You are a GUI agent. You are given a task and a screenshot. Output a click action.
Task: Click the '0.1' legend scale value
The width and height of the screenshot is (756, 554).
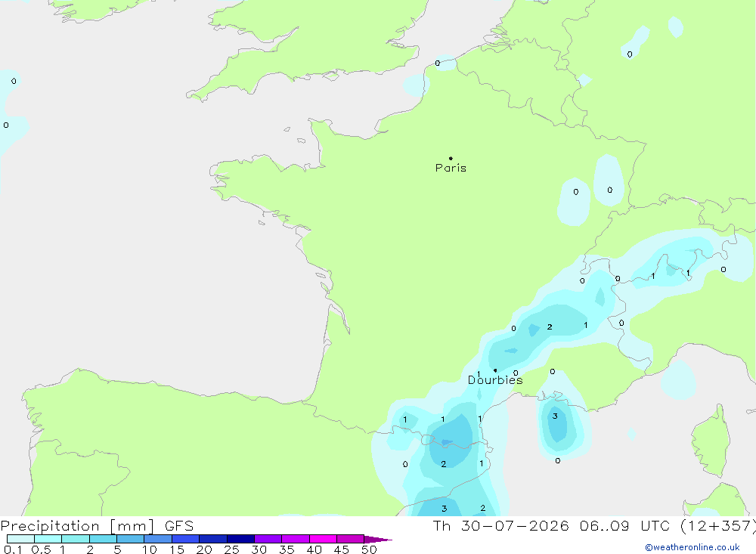[13, 549]
